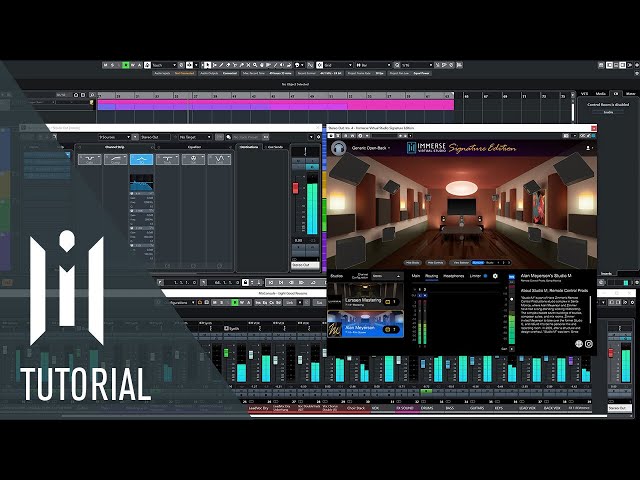Toggle the Limiter switch in Immerse

click(x=485, y=276)
